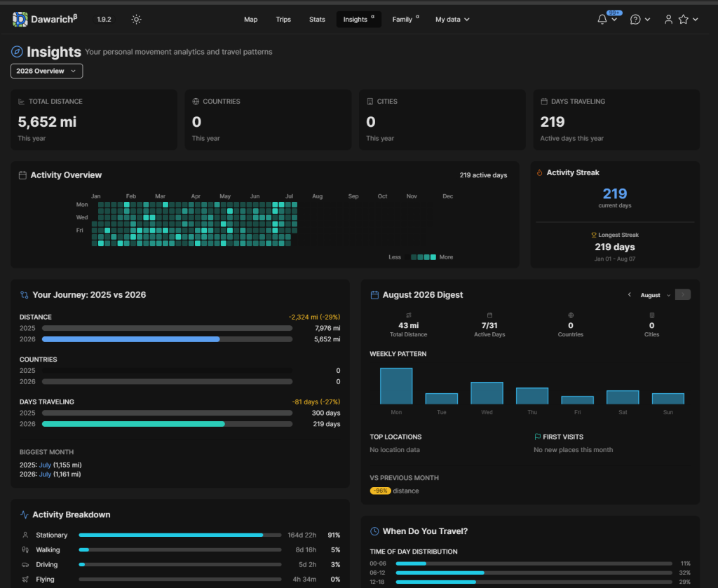Click the Insights compass icon
The image size is (718, 588).
(x=17, y=52)
